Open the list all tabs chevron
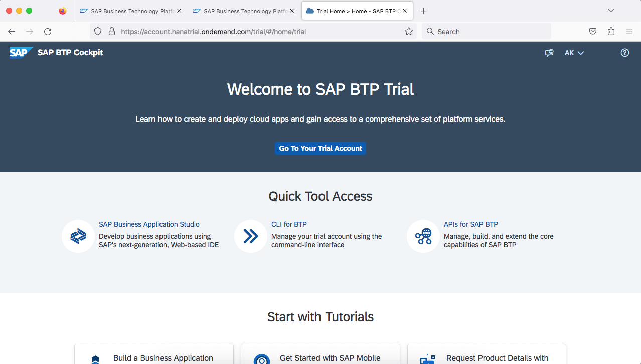The height and width of the screenshot is (364, 641). pos(610,11)
